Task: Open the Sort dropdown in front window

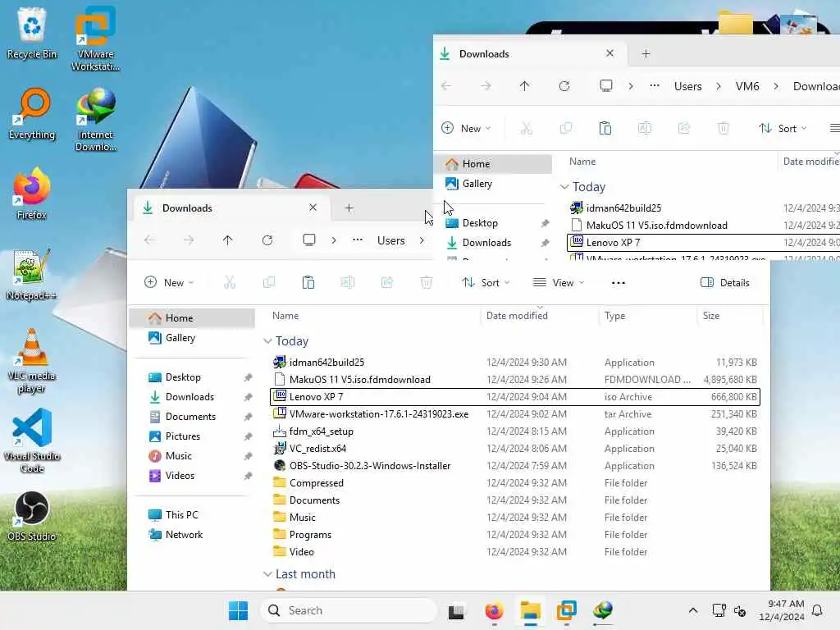Action: pyautogui.click(x=486, y=282)
